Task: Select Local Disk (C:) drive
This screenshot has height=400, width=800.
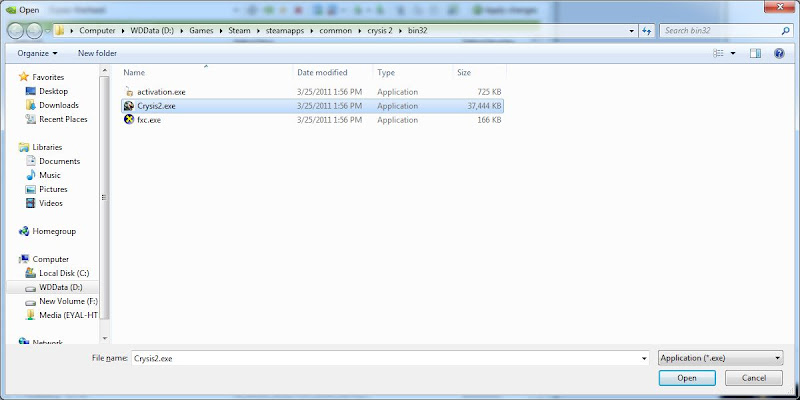Action: coord(64,273)
